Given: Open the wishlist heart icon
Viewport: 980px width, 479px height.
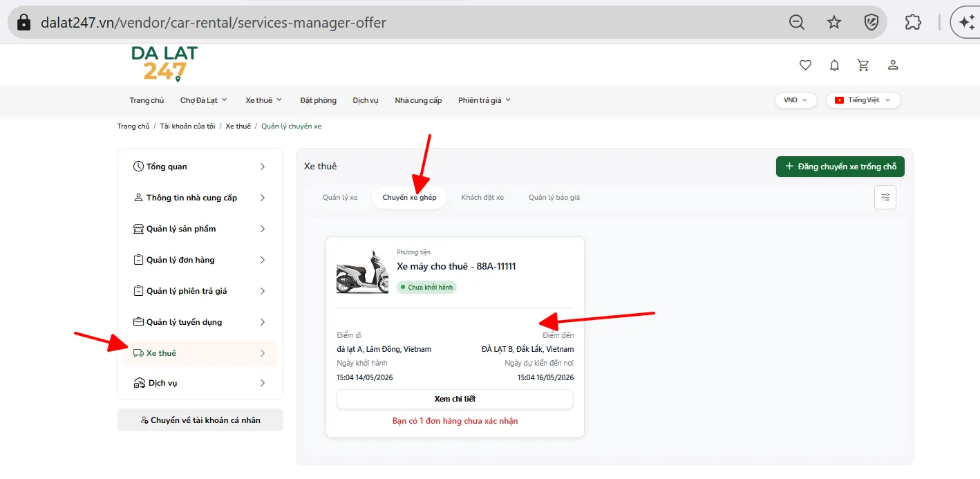Looking at the screenshot, I should [805, 65].
